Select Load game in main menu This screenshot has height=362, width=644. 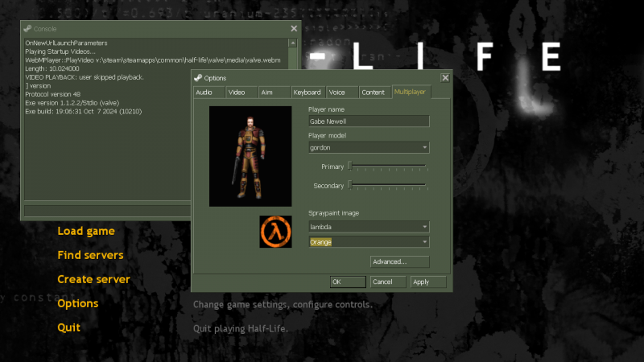86,231
